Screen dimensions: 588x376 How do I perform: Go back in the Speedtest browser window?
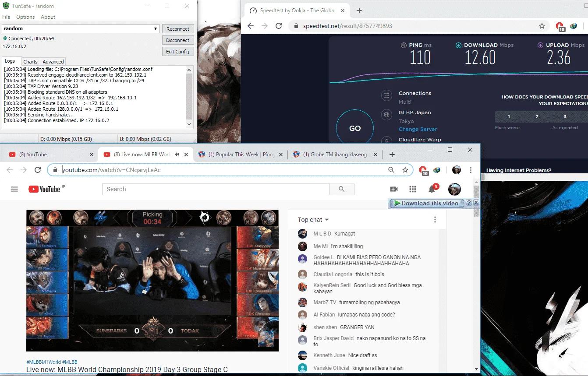(x=251, y=26)
